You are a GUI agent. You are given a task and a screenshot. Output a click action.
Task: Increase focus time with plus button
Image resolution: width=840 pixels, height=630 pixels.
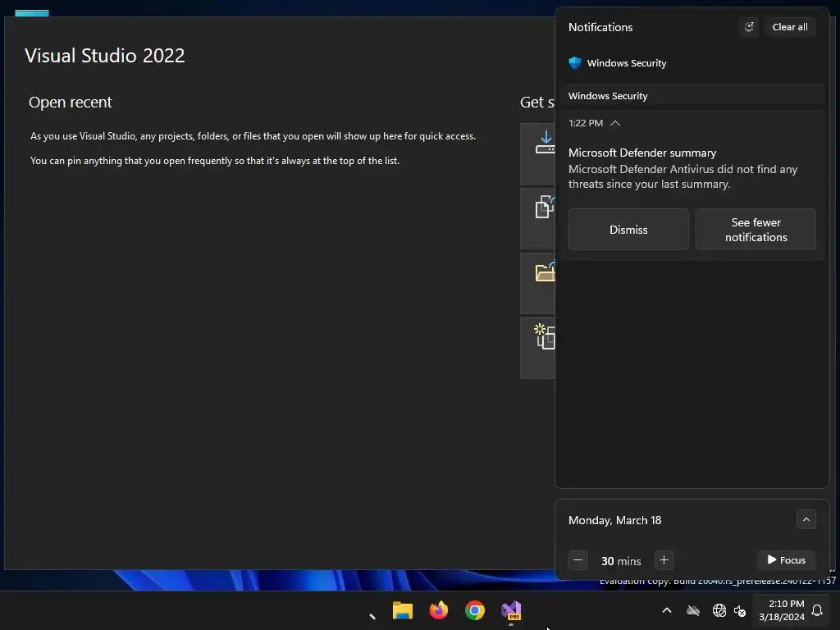tap(664, 560)
